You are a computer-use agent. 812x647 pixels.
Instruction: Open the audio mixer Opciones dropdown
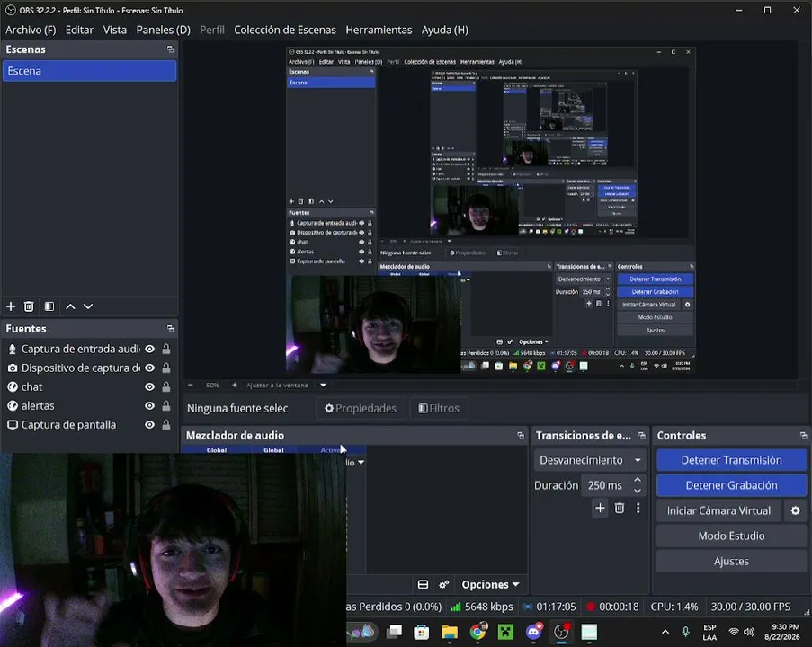490,584
